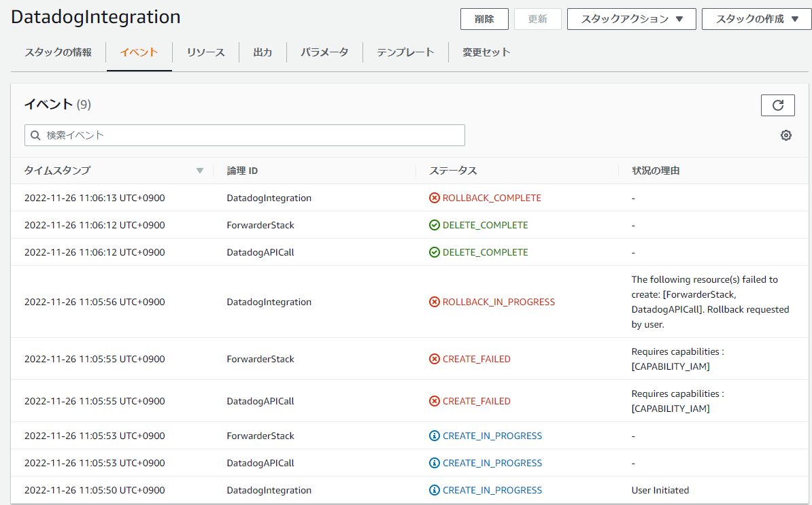This screenshot has height=505, width=812.
Task: Click ForwarderStack CAPABILITY_IAM reason text
Action: [678, 359]
